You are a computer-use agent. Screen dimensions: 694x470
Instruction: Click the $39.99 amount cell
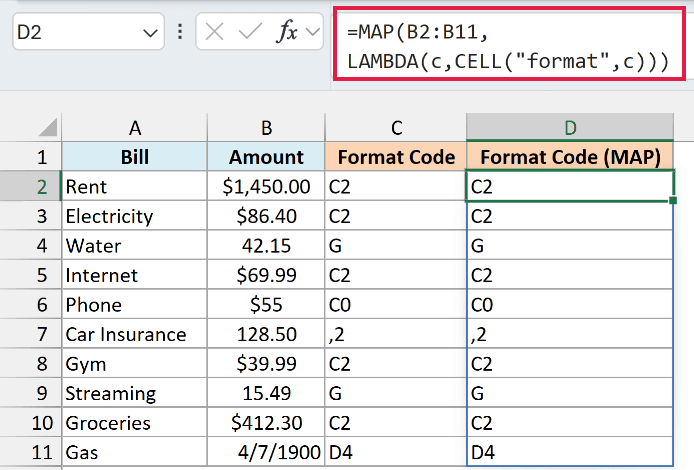pyautogui.click(x=266, y=363)
